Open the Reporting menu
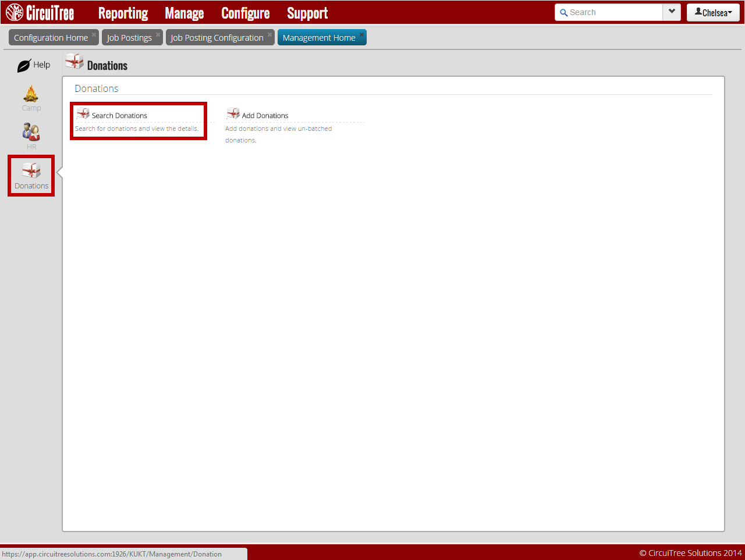745x560 pixels. tap(123, 13)
